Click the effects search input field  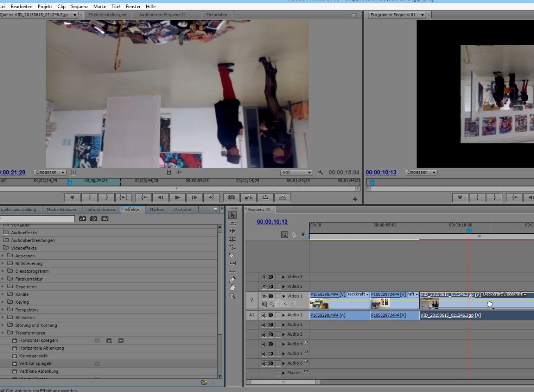point(37,219)
